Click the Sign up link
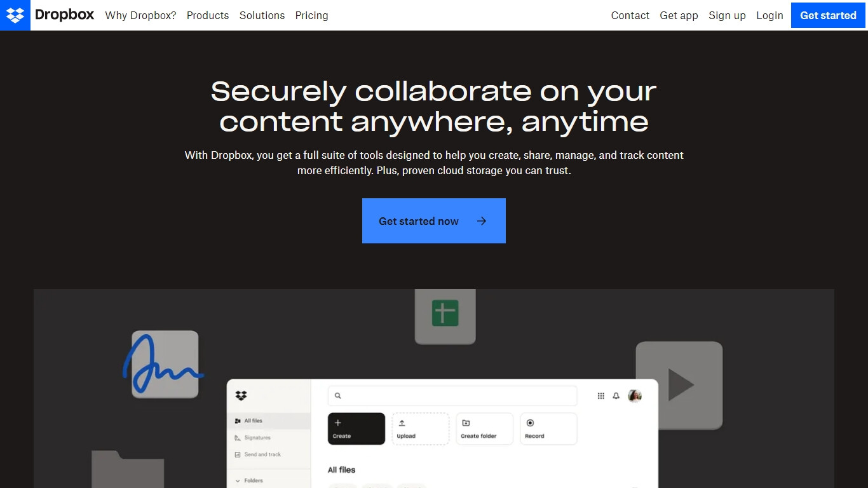Image resolution: width=868 pixels, height=488 pixels. tap(727, 15)
